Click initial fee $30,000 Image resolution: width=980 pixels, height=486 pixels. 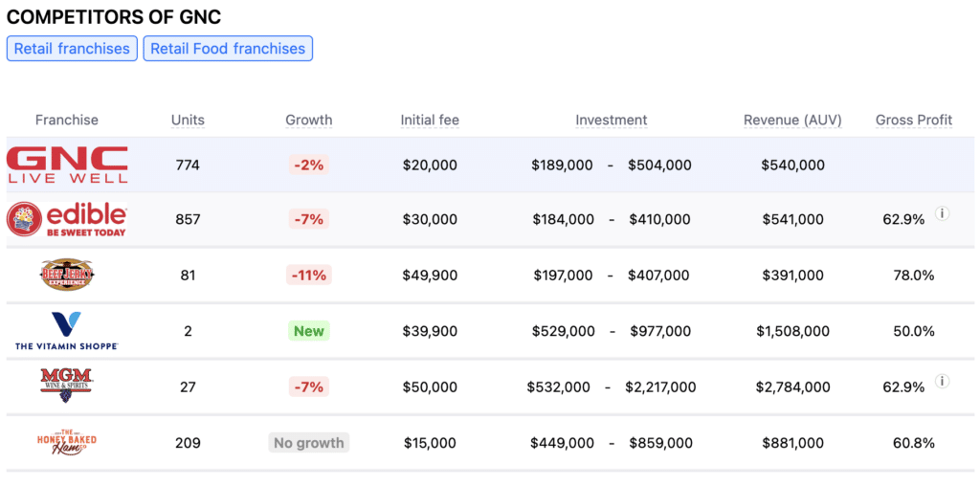430,220
